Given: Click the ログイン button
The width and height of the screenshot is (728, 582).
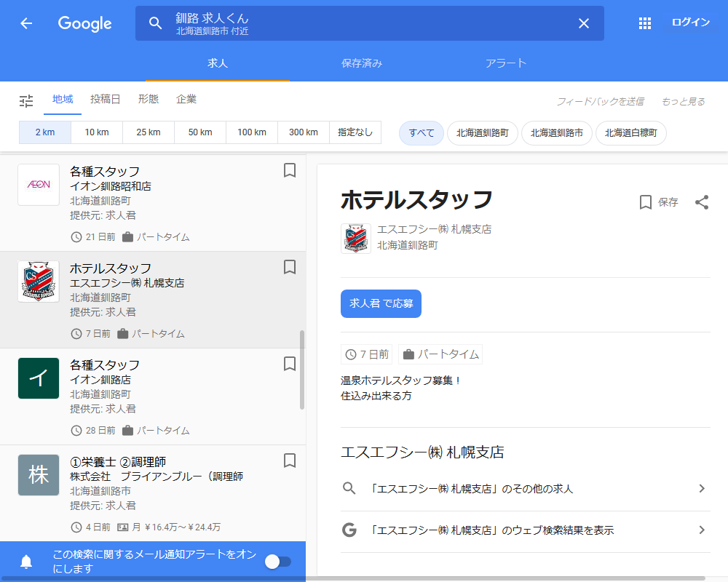Looking at the screenshot, I should (690, 23).
